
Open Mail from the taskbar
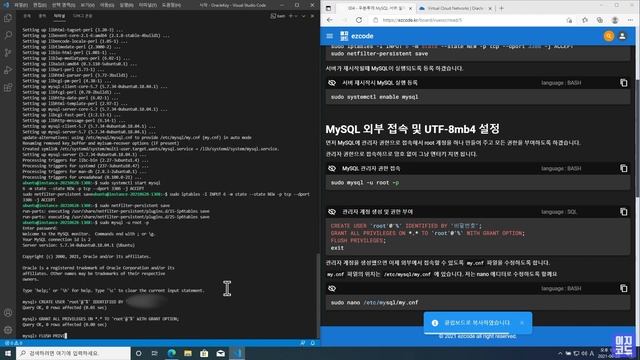pyautogui.click(x=220, y=353)
